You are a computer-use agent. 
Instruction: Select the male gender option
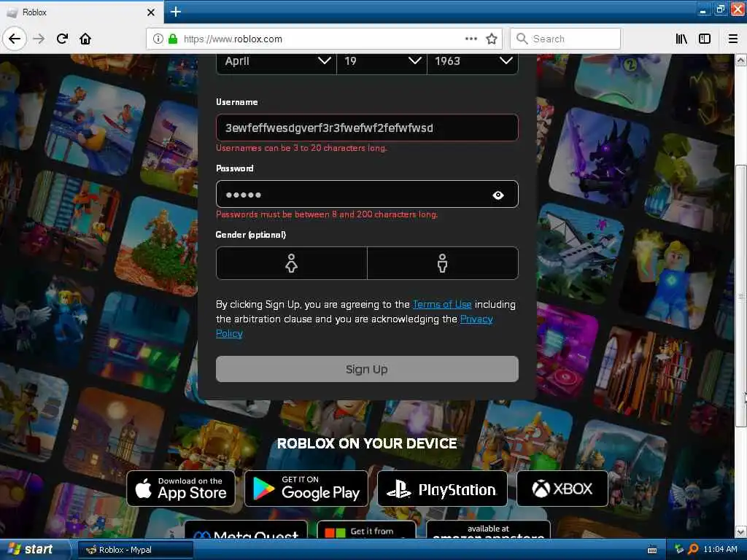(x=443, y=262)
